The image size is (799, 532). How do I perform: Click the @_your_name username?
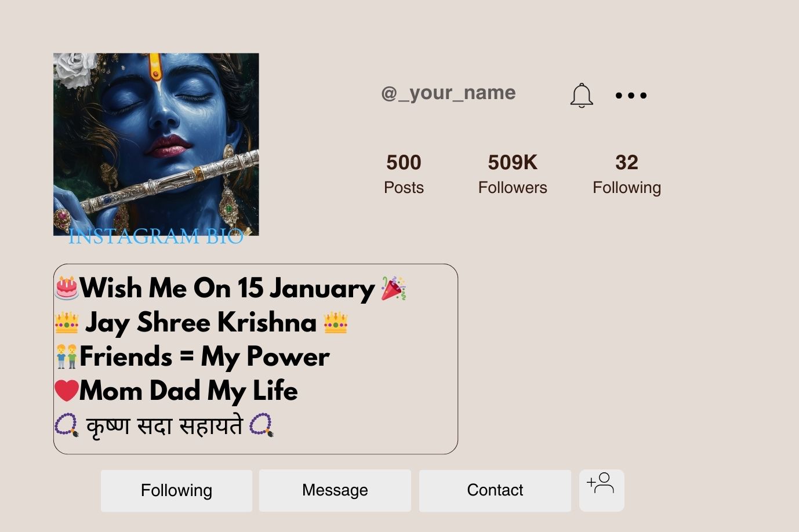point(448,93)
